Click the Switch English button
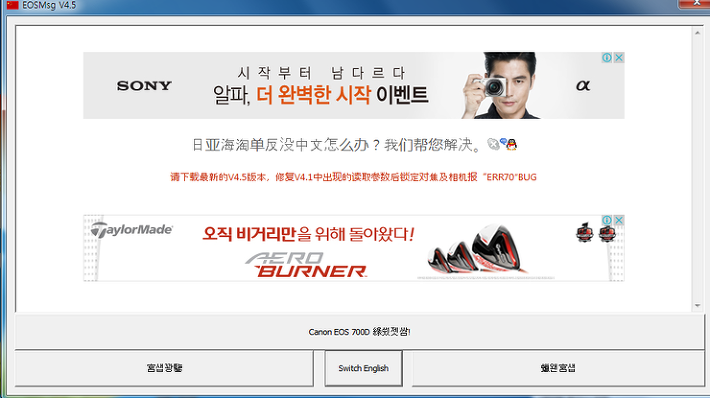710x398 pixels. 363,368
